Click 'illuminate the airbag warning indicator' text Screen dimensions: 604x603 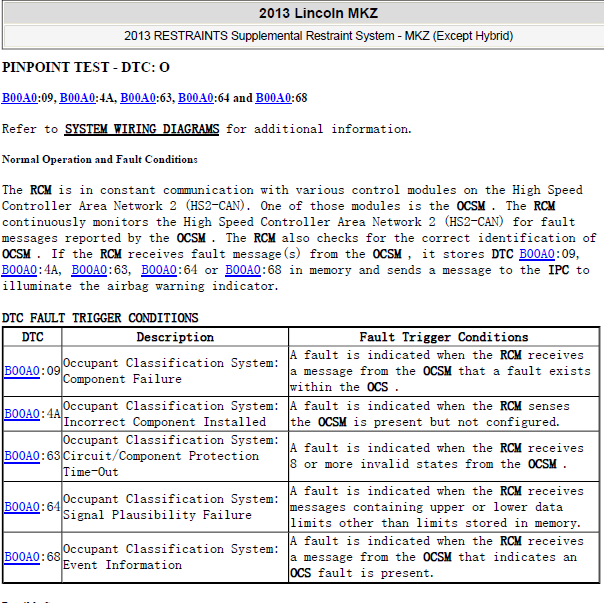click(139, 286)
